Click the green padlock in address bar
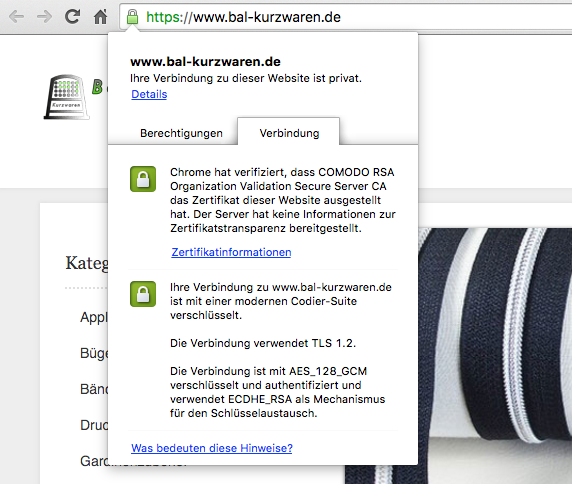Image resolution: width=572 pixels, height=484 pixels. tap(132, 17)
